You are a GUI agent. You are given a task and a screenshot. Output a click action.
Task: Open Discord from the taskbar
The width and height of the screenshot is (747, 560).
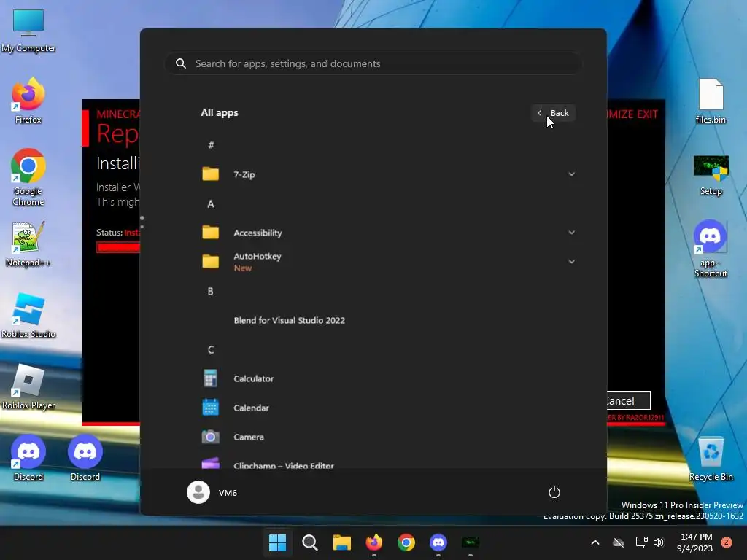coord(438,542)
